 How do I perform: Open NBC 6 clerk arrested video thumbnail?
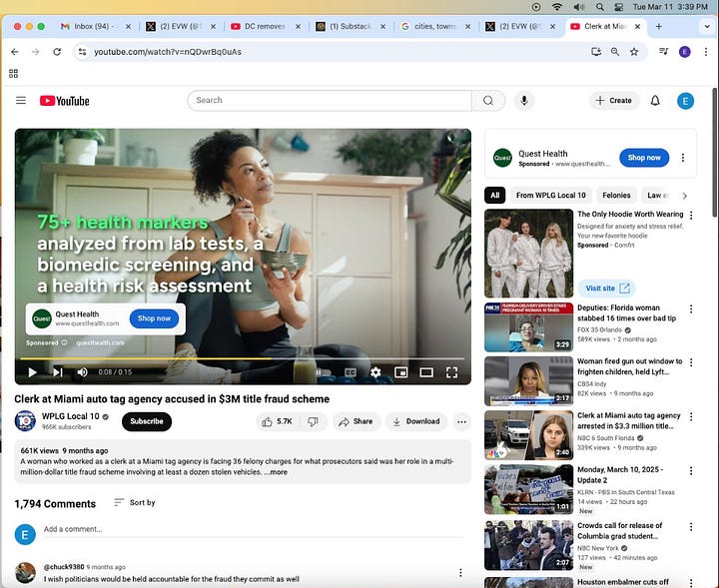pos(528,435)
